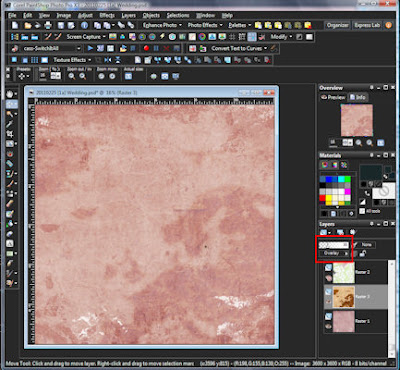Open the Modify dropdown
The height and width of the screenshot is (370, 400).
pyautogui.click(x=281, y=37)
